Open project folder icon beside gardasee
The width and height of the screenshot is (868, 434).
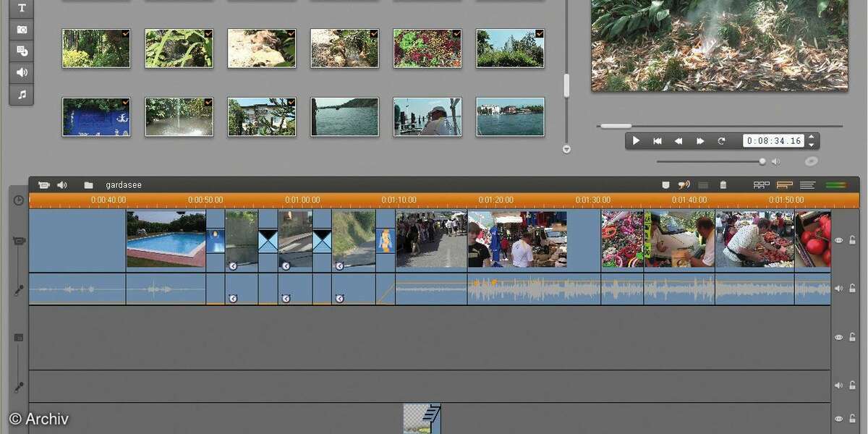pyautogui.click(x=88, y=185)
